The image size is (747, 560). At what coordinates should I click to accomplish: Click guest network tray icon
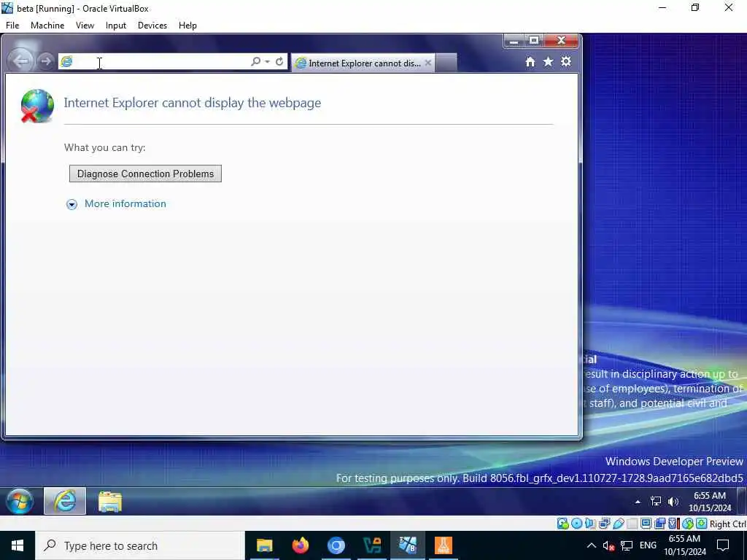point(656,501)
